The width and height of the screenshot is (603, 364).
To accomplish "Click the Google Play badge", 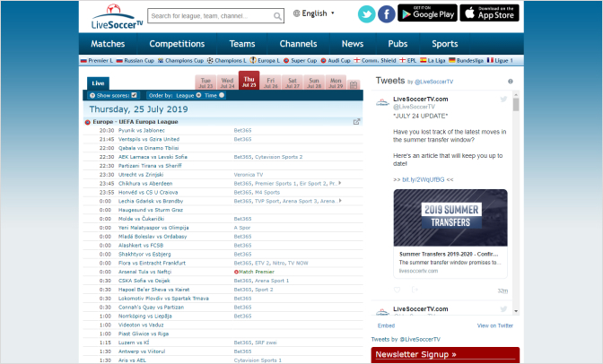I will coord(428,13).
